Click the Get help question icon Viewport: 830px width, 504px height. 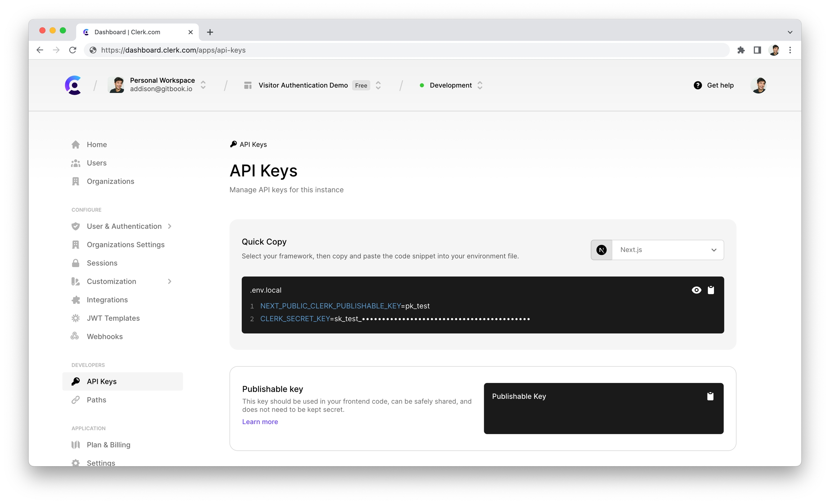tap(697, 85)
